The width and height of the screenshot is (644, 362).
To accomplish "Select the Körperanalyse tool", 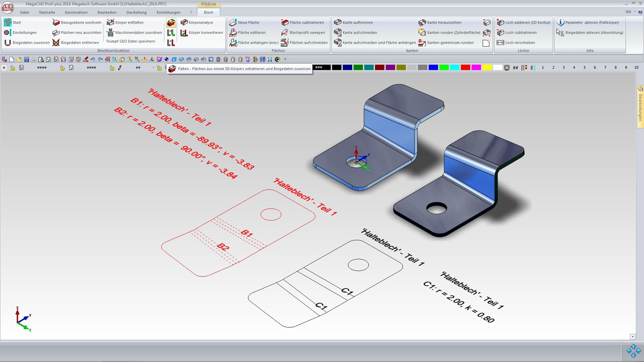I will 196,23.
